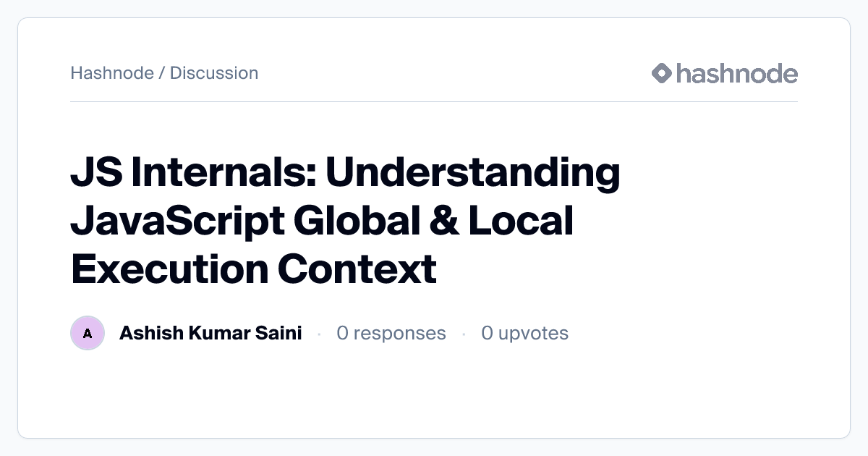The width and height of the screenshot is (868, 456).
Task: Click the '0 upvotes' count
Action: (x=525, y=333)
